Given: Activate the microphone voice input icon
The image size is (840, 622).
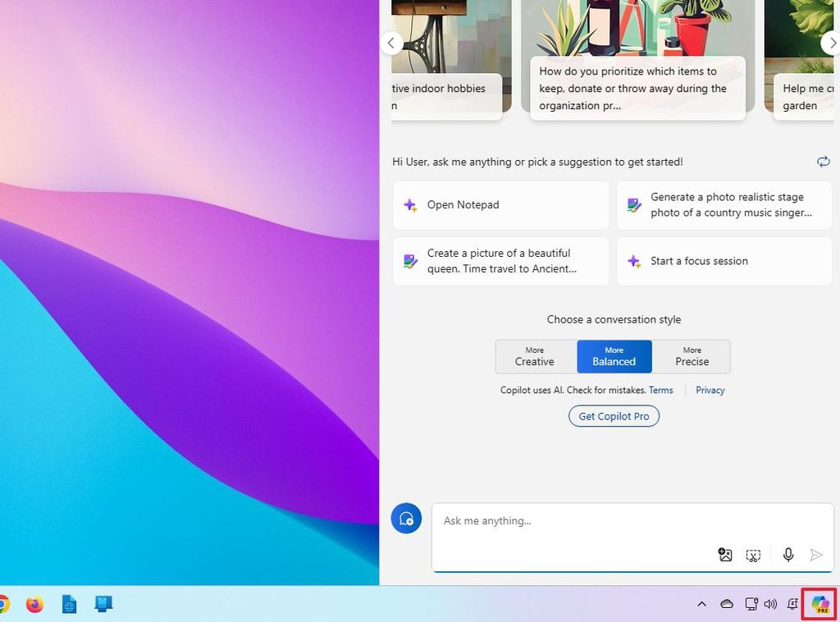Looking at the screenshot, I should pyautogui.click(x=787, y=555).
